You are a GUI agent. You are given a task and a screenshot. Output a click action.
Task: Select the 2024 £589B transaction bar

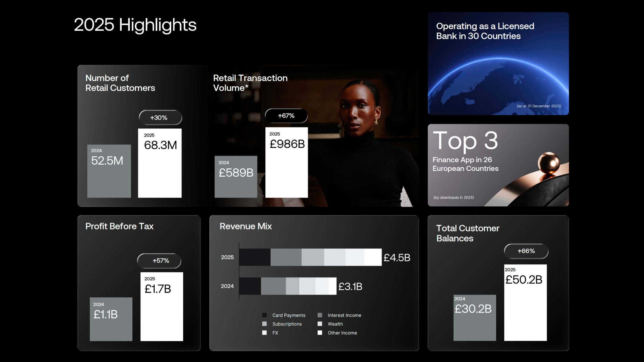[x=236, y=184]
